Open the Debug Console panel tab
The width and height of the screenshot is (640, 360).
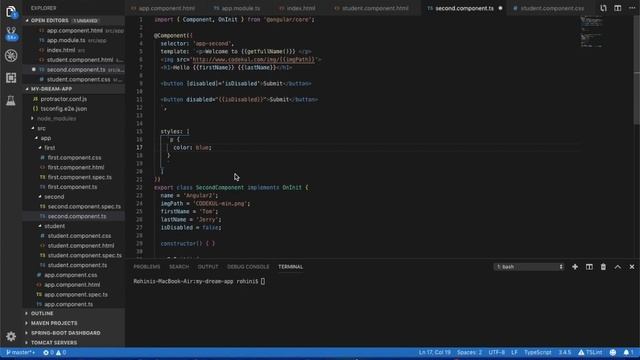[248, 267]
